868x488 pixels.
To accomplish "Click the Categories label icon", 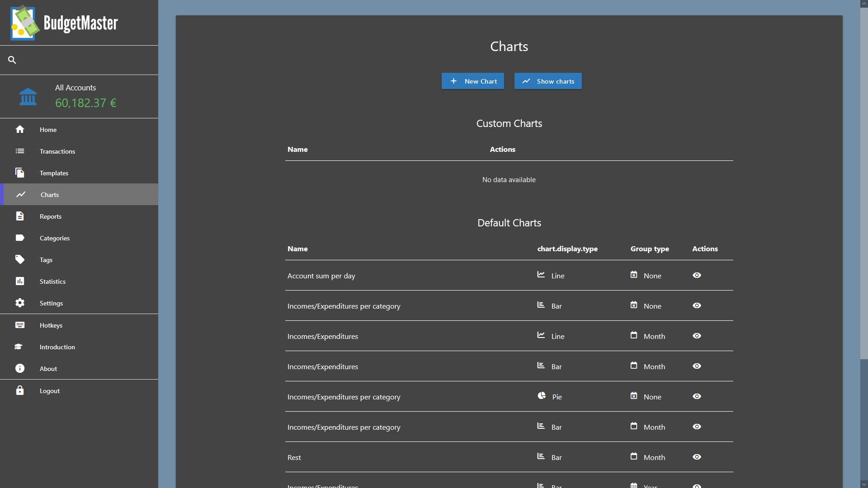I will pyautogui.click(x=20, y=238).
